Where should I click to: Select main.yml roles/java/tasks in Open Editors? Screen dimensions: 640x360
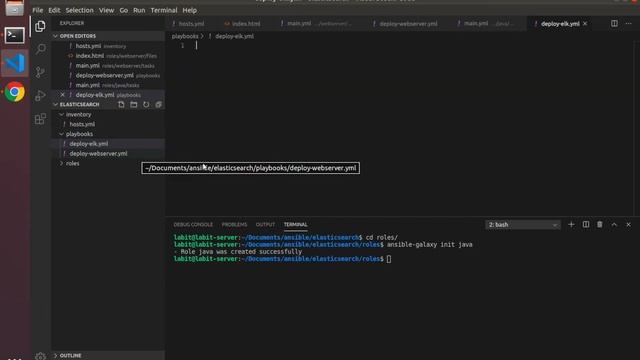108,85
